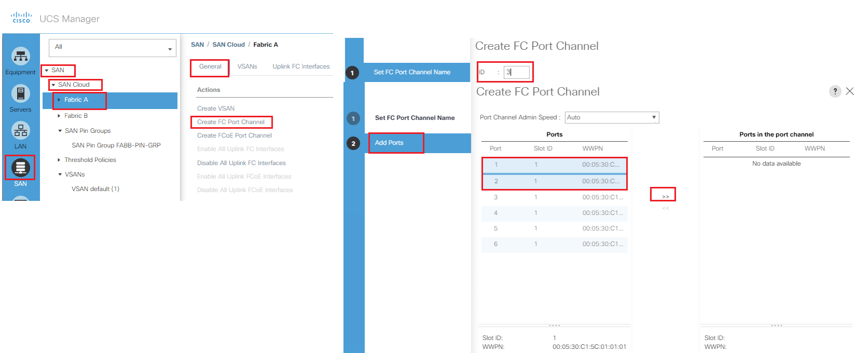Click the >> add ports button

(666, 197)
